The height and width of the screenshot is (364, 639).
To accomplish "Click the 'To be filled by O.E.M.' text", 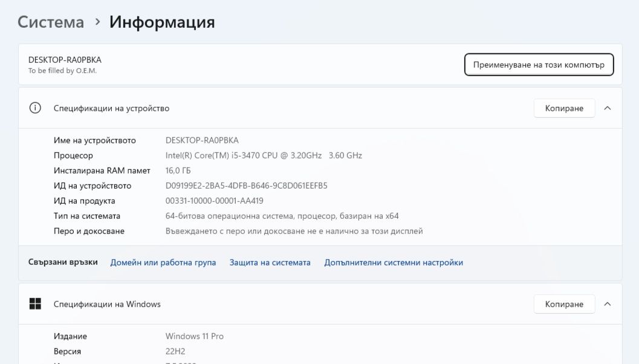I will (x=62, y=71).
